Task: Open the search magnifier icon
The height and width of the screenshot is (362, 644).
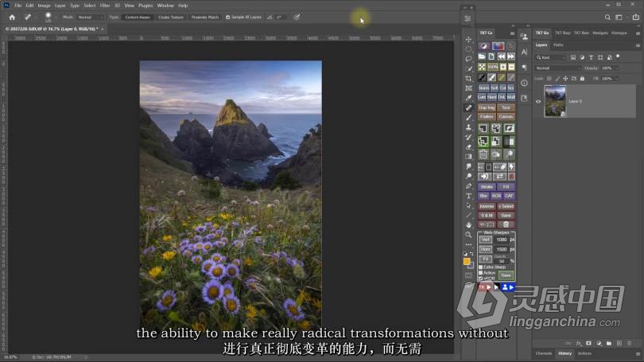Action: [607, 18]
